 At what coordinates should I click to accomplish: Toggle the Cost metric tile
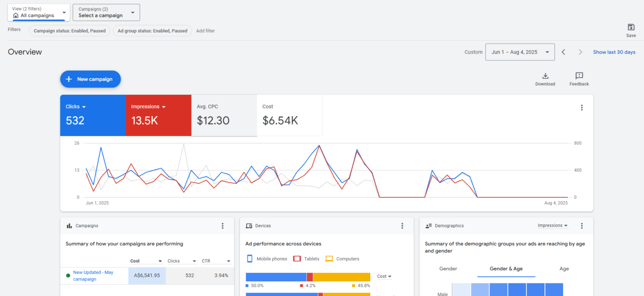[289, 115]
